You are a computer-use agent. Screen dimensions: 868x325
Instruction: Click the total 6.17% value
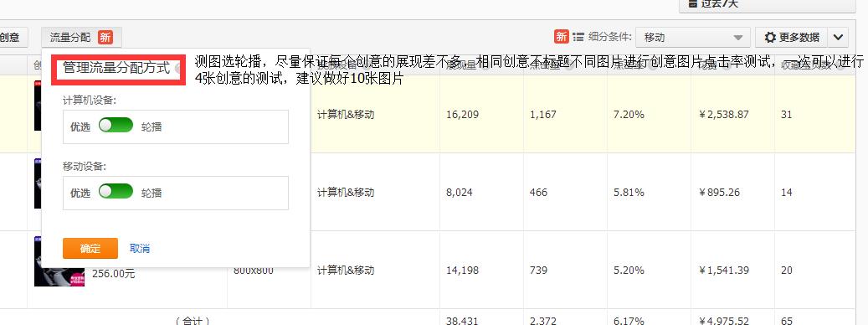pyautogui.click(x=629, y=321)
